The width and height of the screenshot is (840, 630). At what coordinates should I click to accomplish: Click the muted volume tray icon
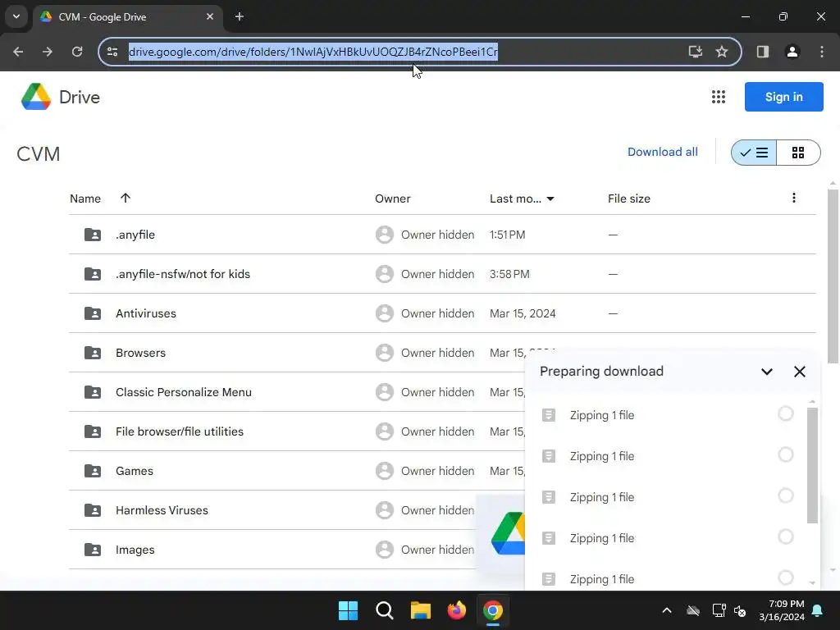(741, 610)
